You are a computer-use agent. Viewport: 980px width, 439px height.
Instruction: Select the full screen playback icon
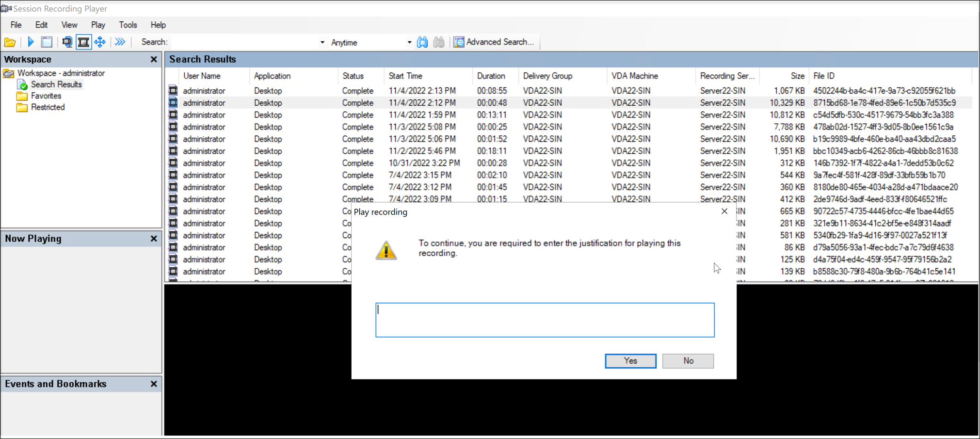(x=47, y=42)
